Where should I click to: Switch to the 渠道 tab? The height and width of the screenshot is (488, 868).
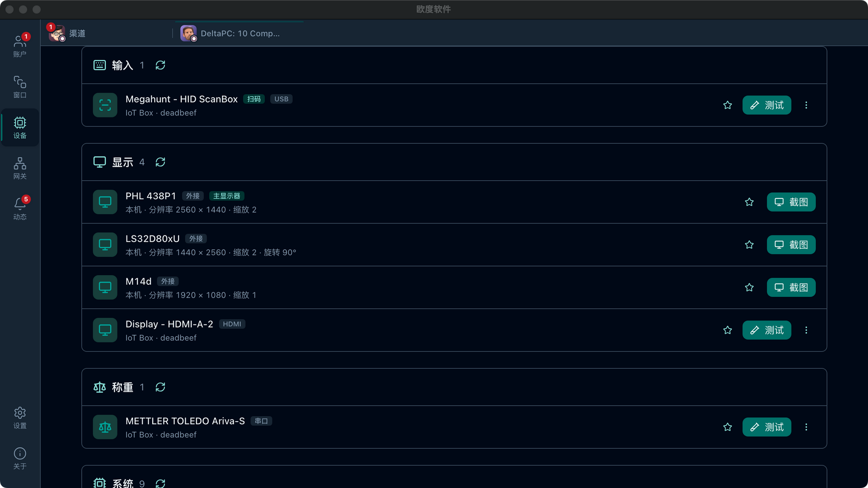point(107,33)
